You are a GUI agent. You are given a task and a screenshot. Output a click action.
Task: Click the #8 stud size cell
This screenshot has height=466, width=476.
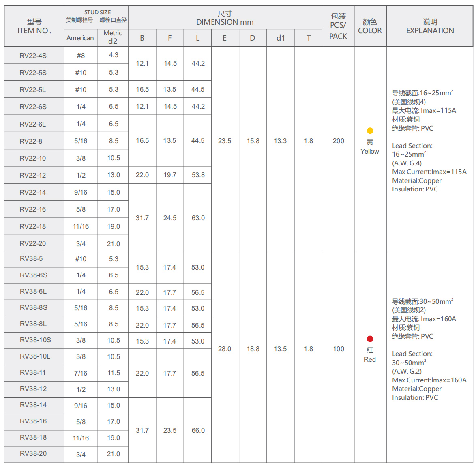(x=81, y=56)
